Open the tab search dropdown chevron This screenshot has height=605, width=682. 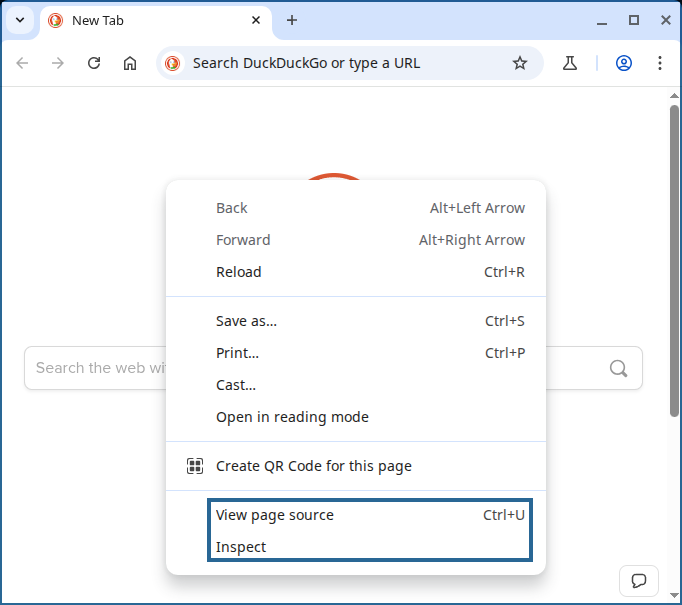20,20
